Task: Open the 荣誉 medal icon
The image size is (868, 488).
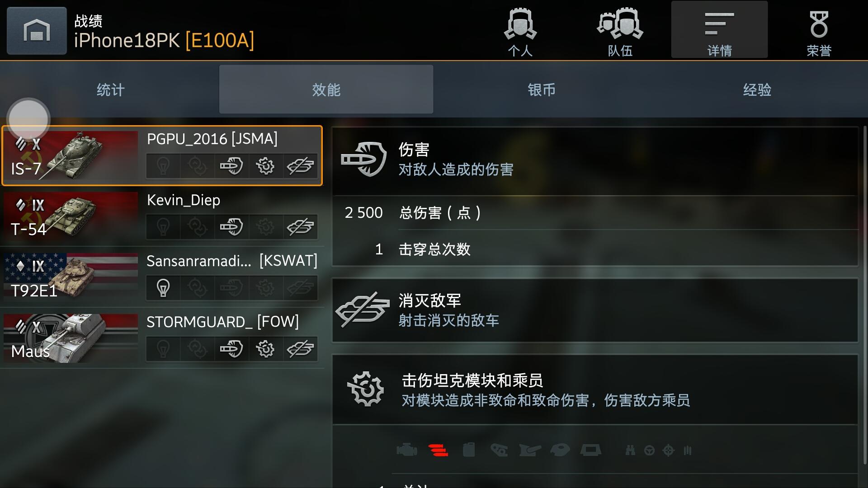Action: click(819, 31)
